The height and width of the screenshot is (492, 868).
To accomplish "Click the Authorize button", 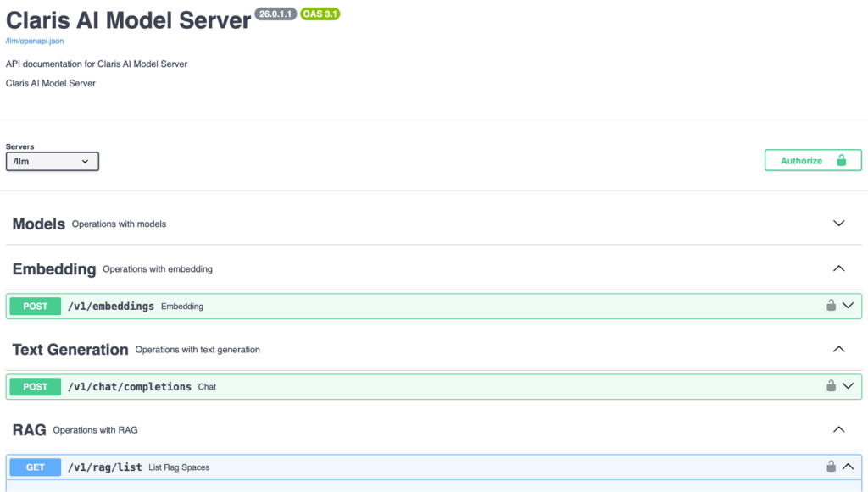I will coord(813,160).
